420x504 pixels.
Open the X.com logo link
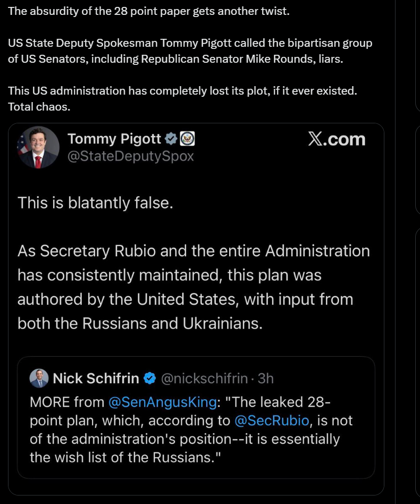click(x=337, y=139)
